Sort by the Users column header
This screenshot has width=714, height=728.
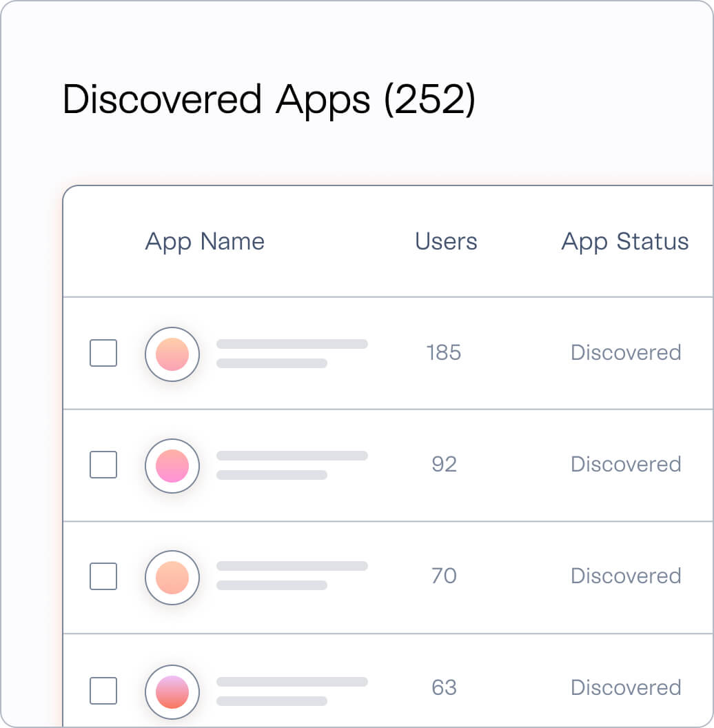click(446, 241)
